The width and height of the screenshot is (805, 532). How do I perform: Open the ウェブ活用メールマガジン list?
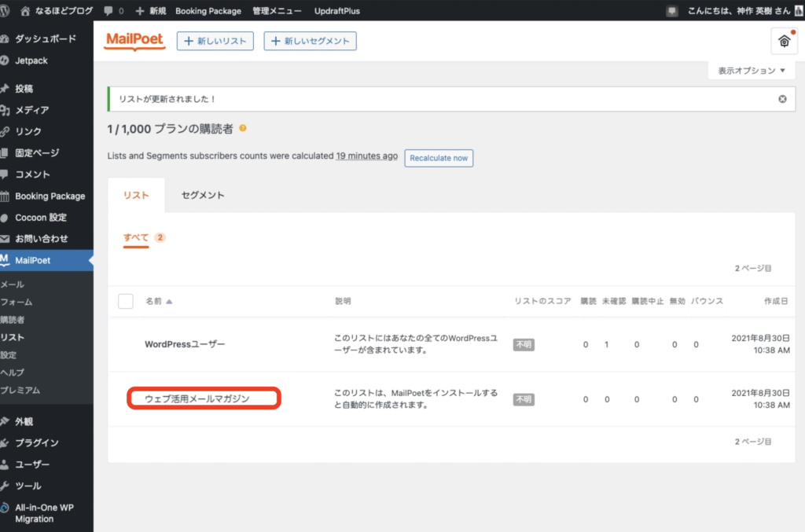coord(197,398)
